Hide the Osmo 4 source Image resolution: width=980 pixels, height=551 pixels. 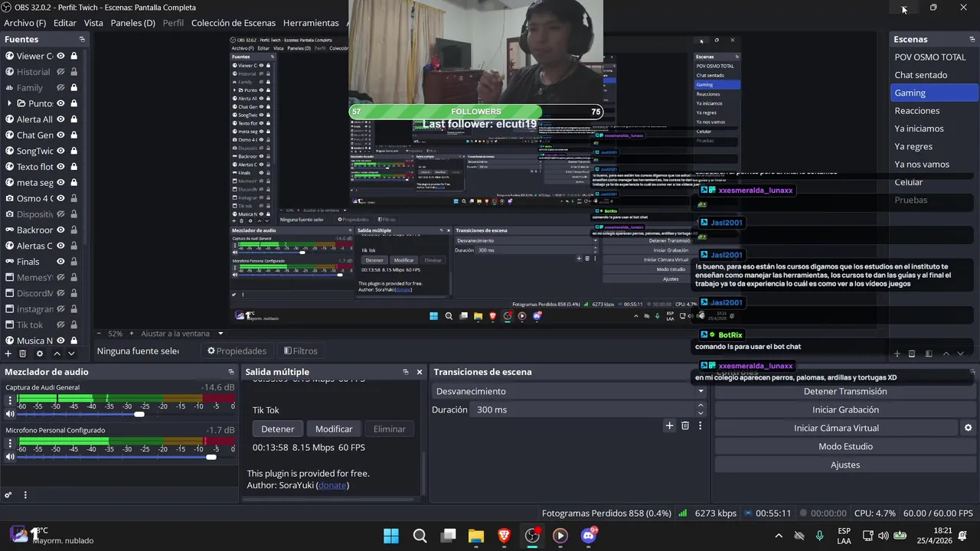[x=60, y=198]
